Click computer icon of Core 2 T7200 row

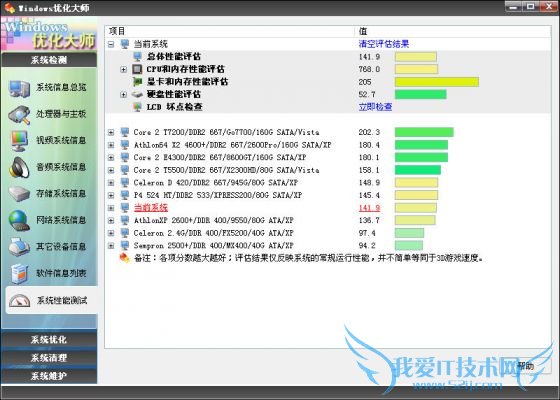[x=125, y=132]
